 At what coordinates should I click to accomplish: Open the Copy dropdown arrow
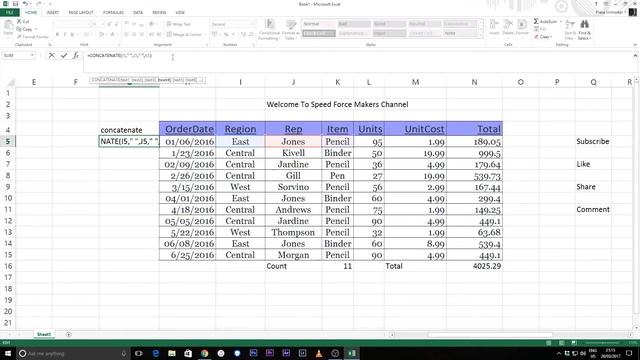point(36,29)
